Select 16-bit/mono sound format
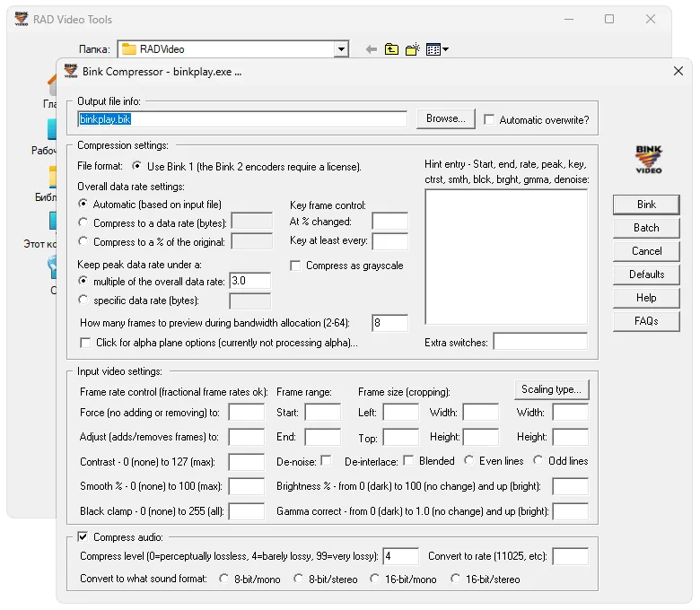700x610 pixels. pos(374,579)
